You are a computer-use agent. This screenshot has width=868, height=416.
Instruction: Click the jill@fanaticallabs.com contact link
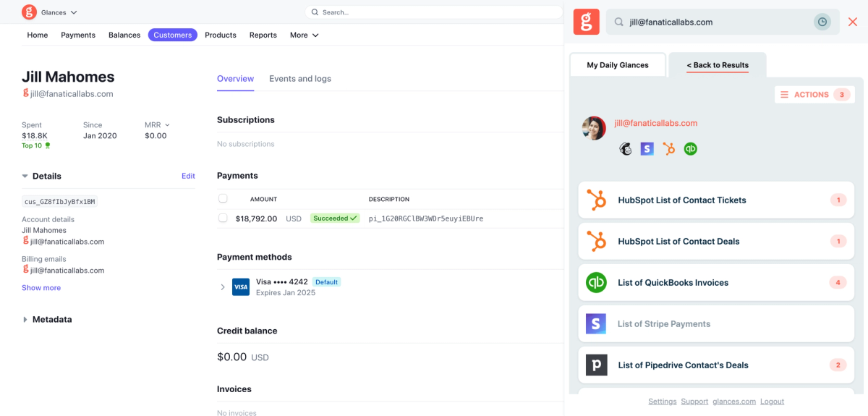[x=656, y=123]
